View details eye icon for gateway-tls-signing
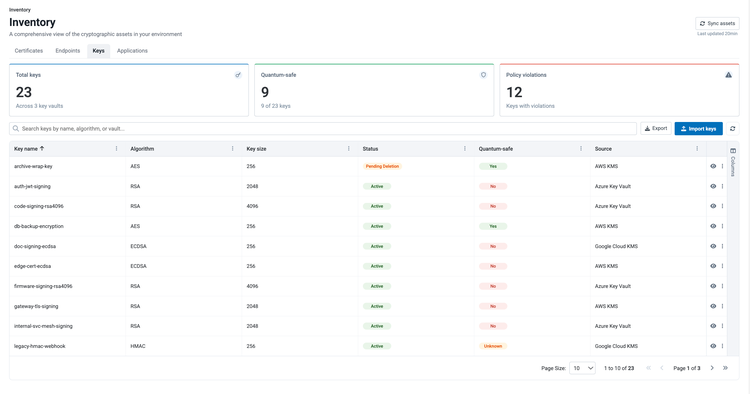750x394 pixels. [x=713, y=306]
